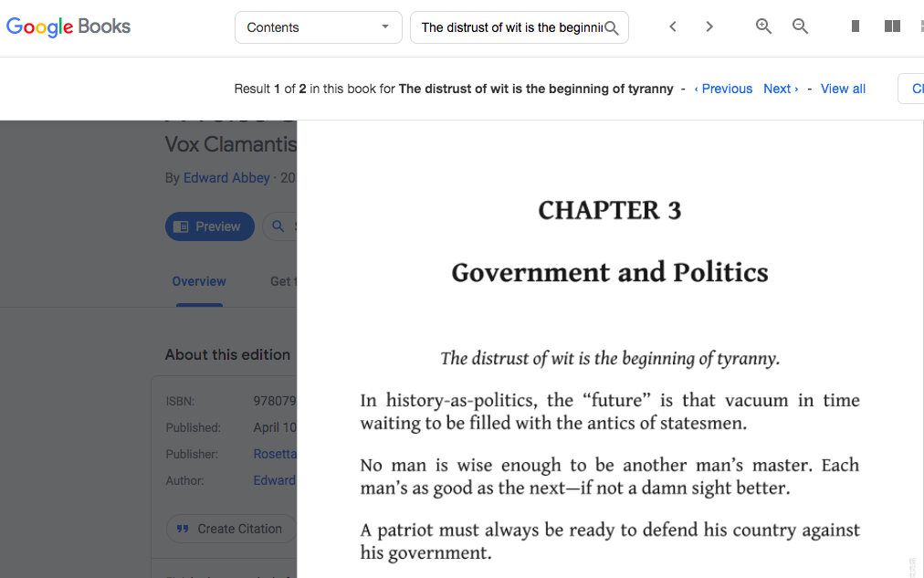Click the quotation mark icon in Create Citation

coord(183,529)
